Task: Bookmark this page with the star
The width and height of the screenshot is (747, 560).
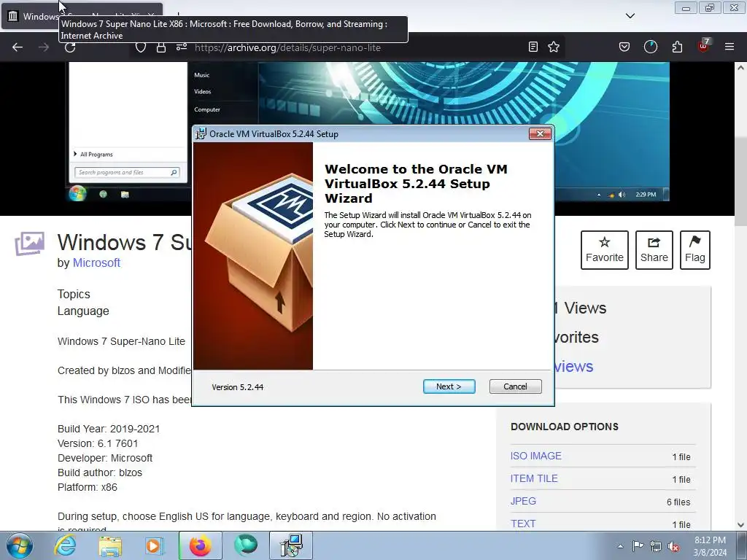Action: (x=554, y=47)
